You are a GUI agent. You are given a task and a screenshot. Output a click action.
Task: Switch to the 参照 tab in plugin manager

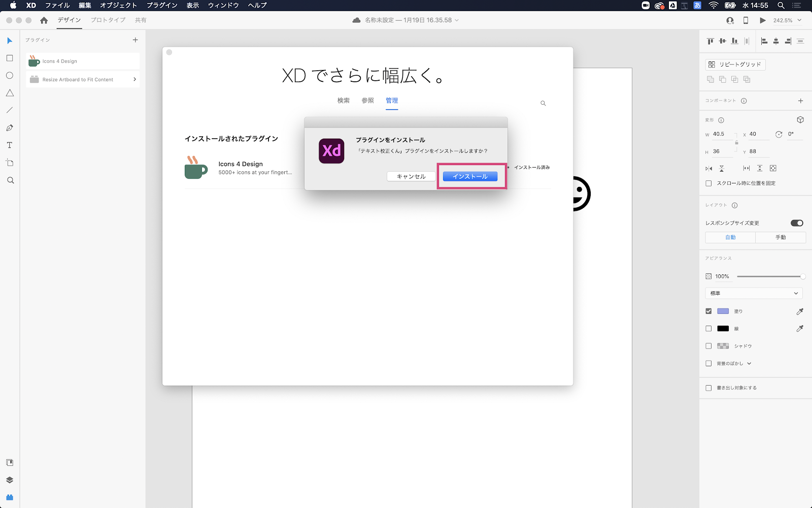tap(367, 101)
